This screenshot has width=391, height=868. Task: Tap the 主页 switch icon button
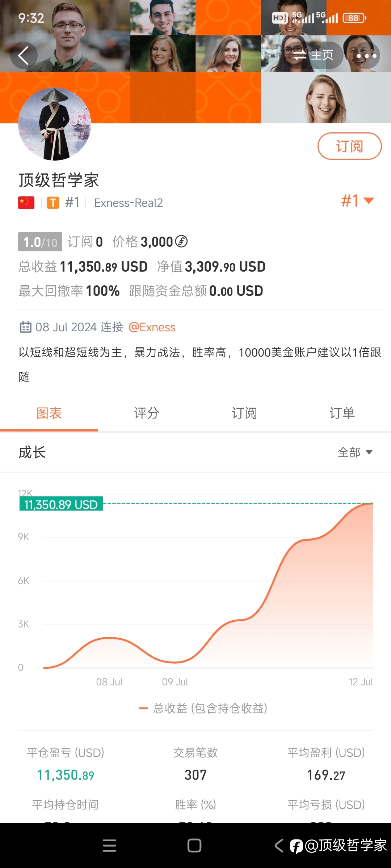(x=313, y=55)
